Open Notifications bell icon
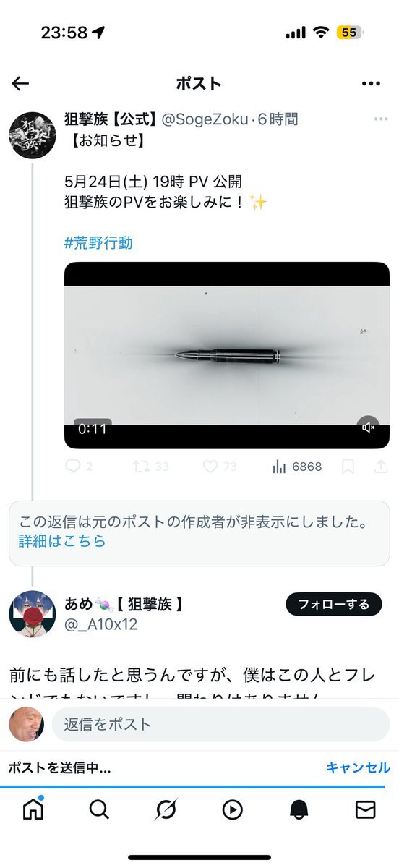399x868 pixels. coord(299,809)
